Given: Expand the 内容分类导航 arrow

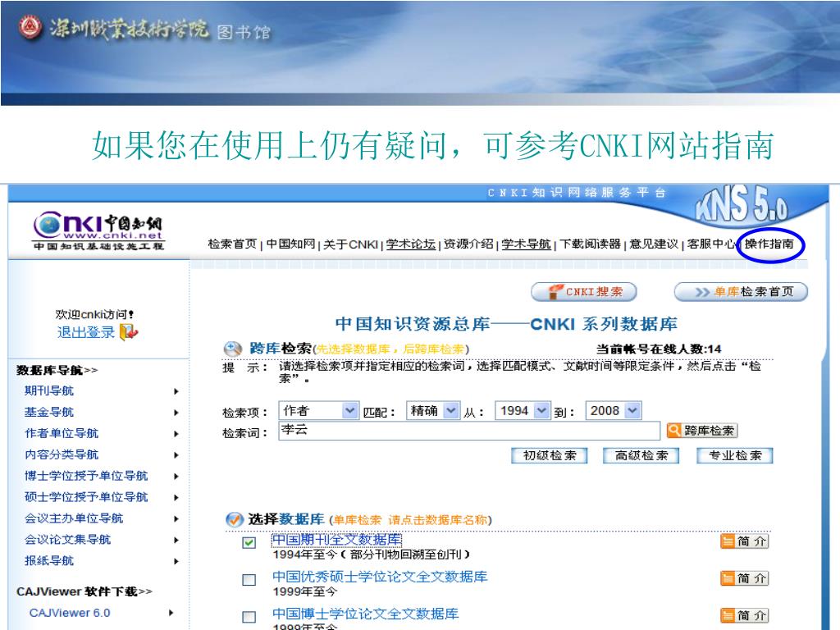Looking at the screenshot, I should [176, 454].
